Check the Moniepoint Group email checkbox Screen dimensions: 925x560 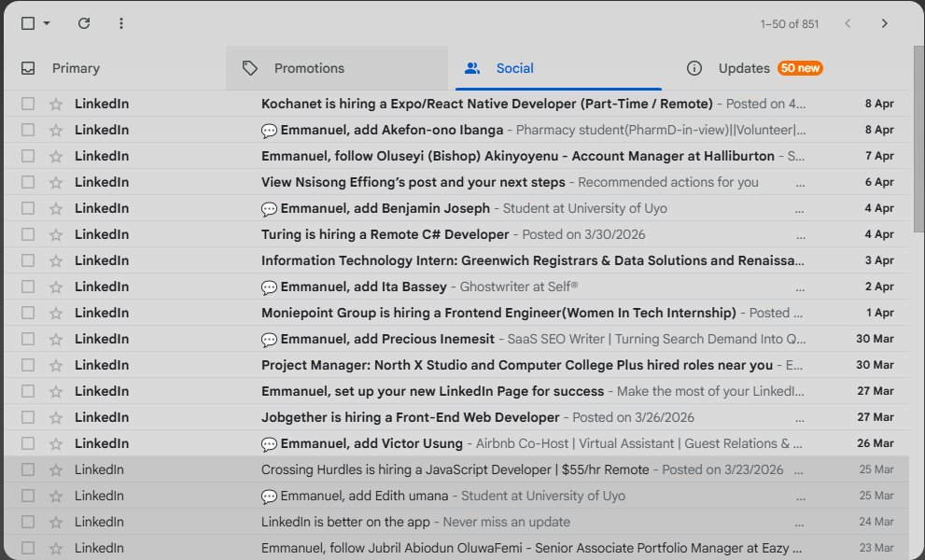28,313
